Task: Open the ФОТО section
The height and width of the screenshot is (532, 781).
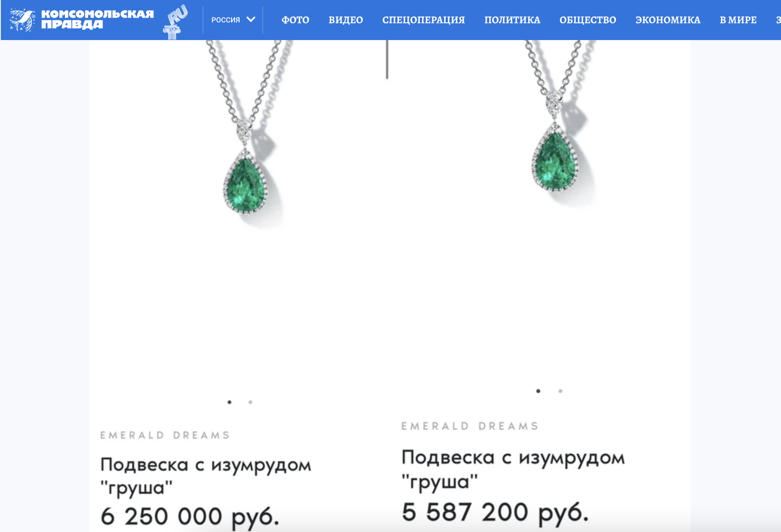Action: click(x=295, y=20)
